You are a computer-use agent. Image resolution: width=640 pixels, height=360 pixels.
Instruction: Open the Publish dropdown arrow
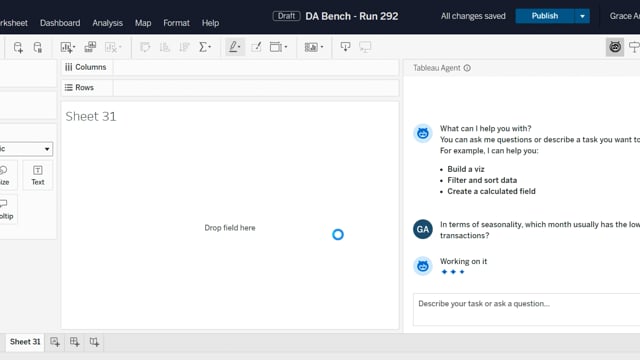pos(582,16)
